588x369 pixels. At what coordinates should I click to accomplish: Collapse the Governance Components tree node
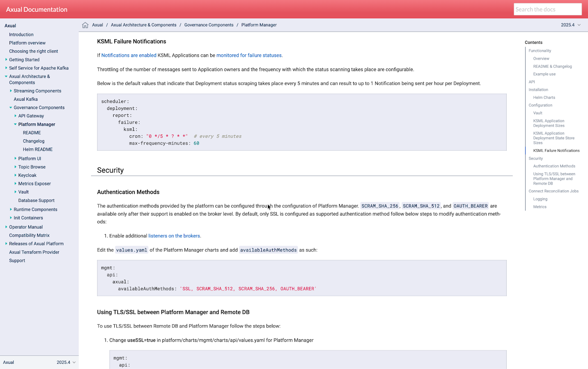pos(11,108)
